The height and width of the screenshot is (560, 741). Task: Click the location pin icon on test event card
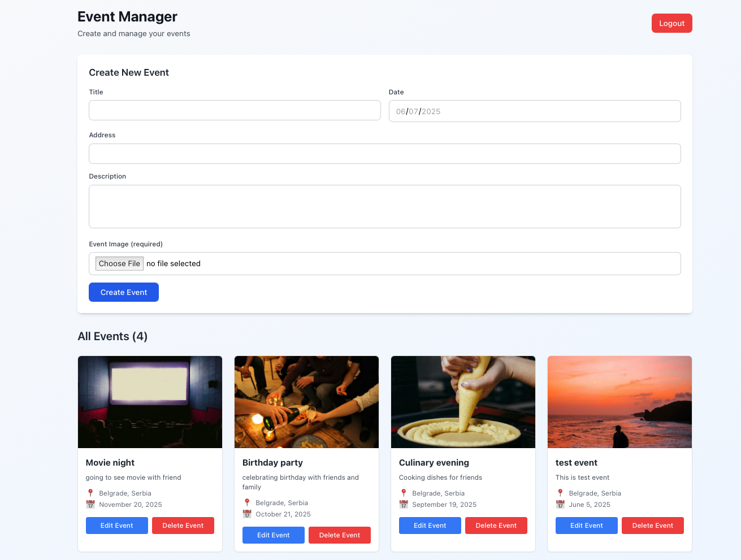[560, 493]
